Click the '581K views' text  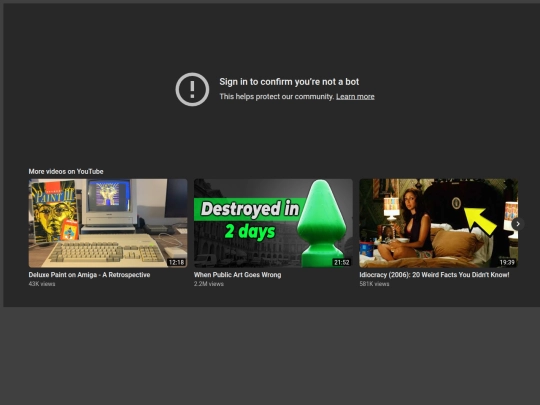[x=374, y=284]
